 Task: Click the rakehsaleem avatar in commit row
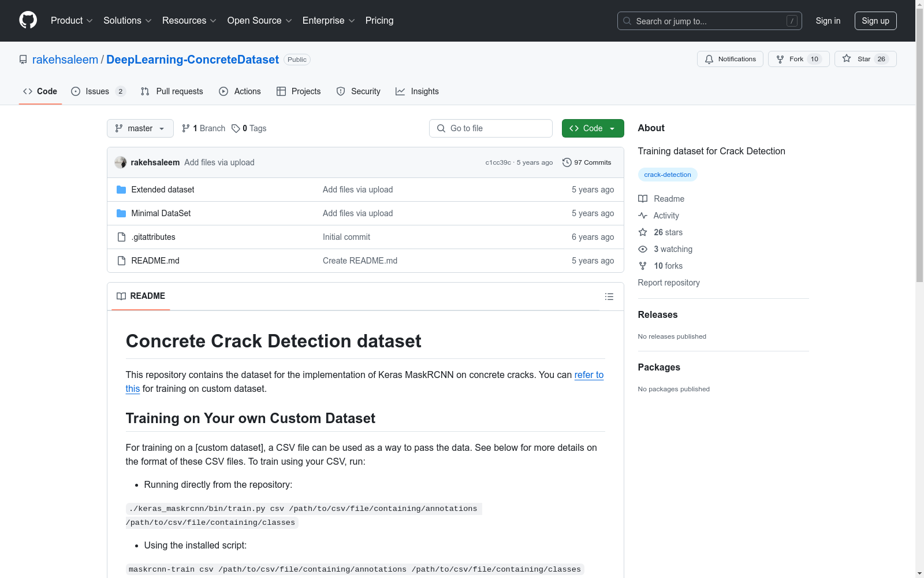click(121, 162)
